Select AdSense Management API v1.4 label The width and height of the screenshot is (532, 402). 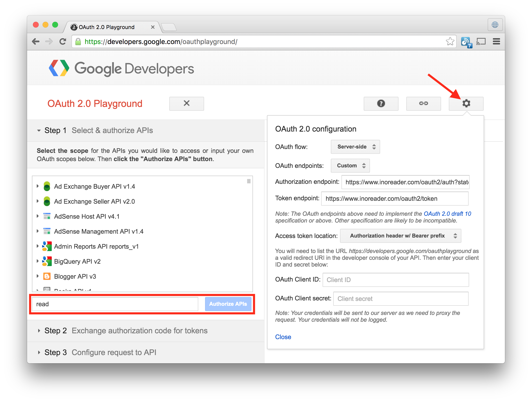point(99,231)
